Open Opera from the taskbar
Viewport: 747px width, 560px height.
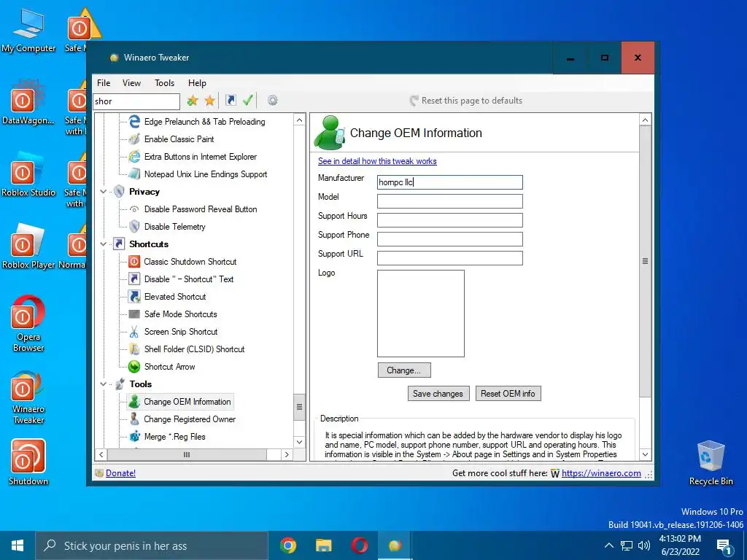(x=359, y=545)
